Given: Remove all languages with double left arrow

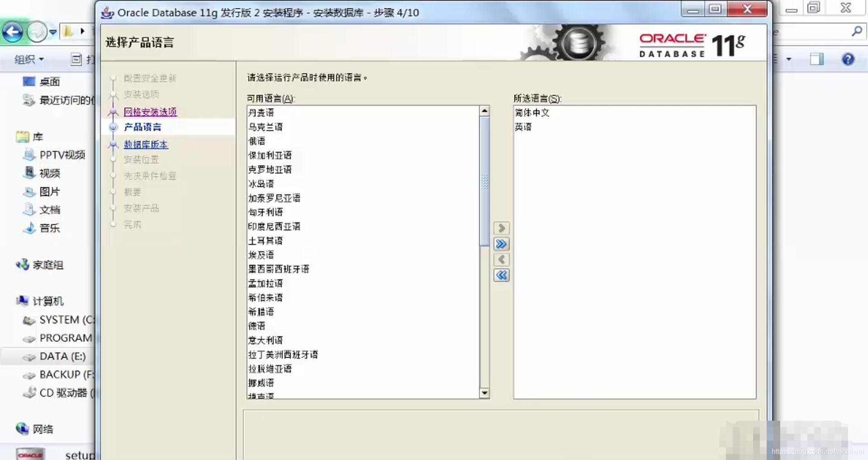Looking at the screenshot, I should (x=501, y=275).
